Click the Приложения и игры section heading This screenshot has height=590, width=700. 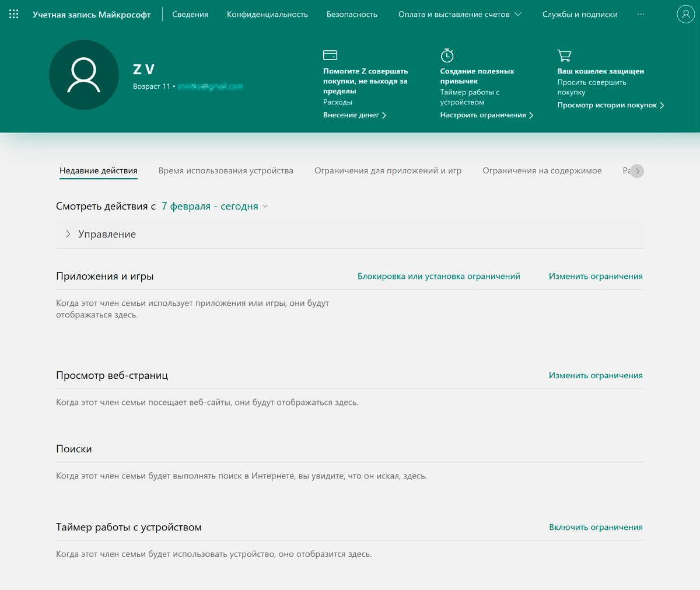pyautogui.click(x=105, y=276)
